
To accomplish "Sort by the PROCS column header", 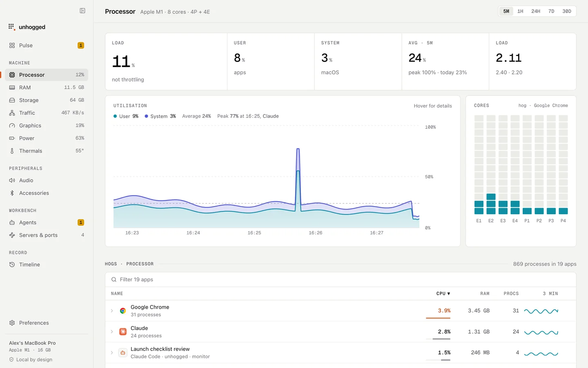I will (511, 294).
